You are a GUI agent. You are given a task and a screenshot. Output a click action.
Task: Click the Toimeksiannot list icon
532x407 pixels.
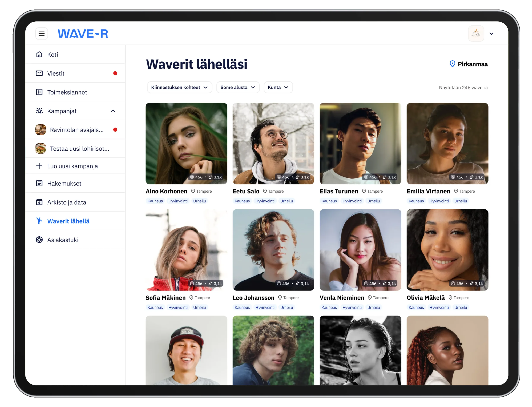click(39, 92)
